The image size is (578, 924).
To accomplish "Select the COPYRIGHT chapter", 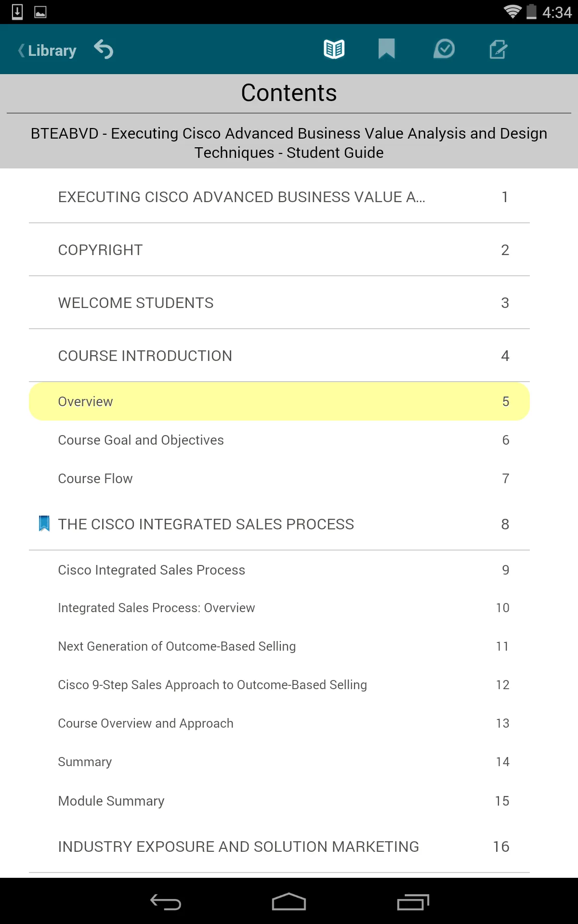I will [279, 250].
